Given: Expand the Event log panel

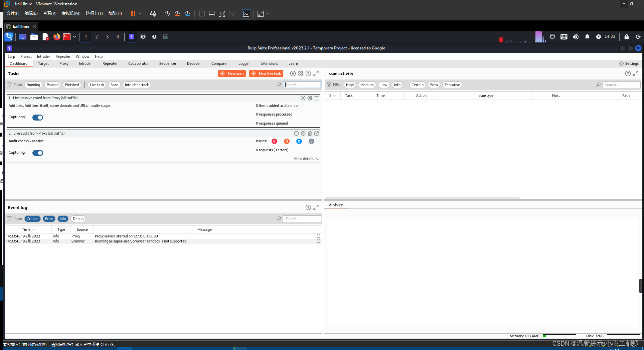Looking at the screenshot, I should coord(316,207).
